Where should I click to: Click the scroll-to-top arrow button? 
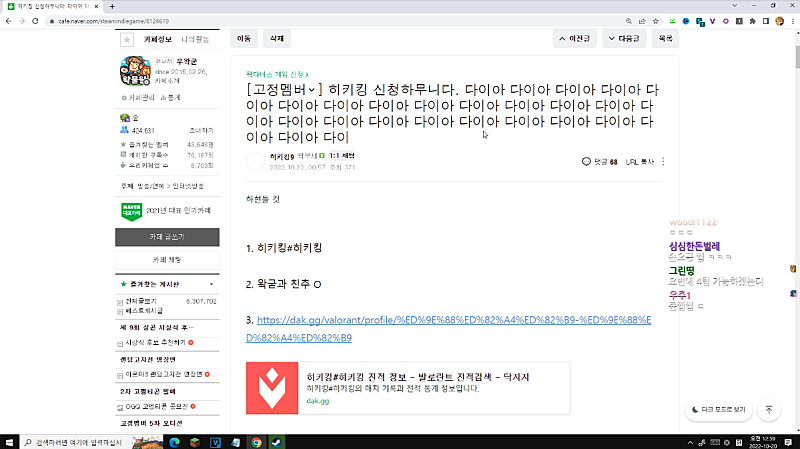click(x=768, y=409)
